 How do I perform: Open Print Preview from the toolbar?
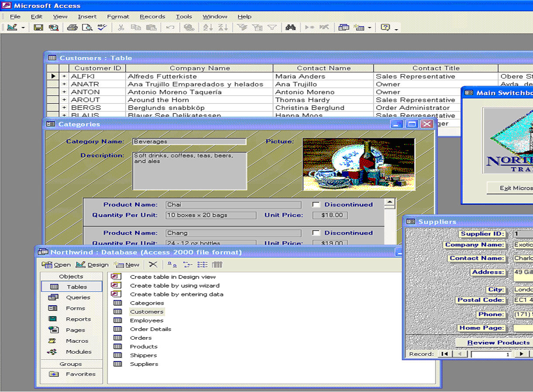[87, 27]
